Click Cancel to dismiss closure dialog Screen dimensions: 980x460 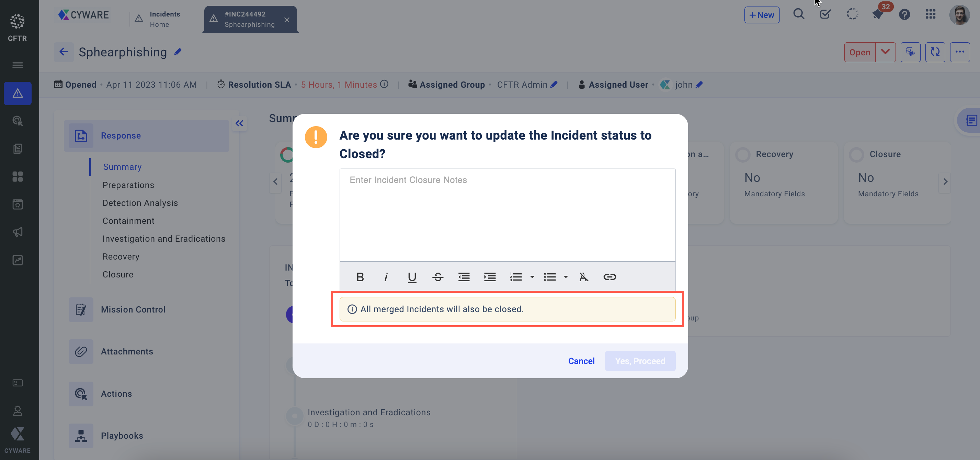581,361
